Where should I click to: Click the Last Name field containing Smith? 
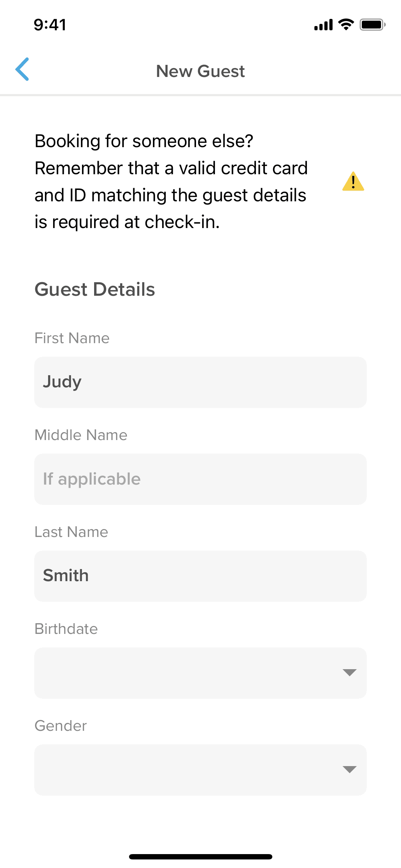200,576
